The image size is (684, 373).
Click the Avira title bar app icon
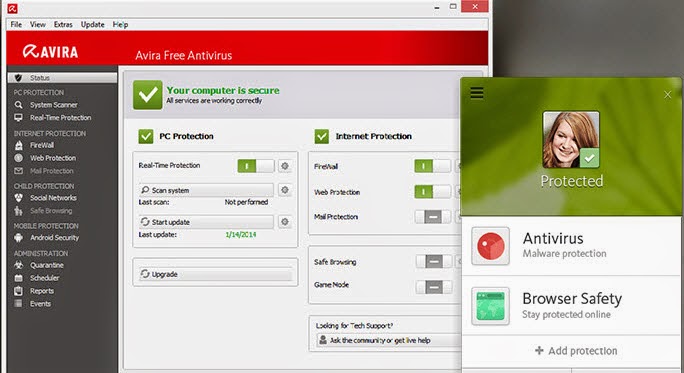tap(12, 7)
